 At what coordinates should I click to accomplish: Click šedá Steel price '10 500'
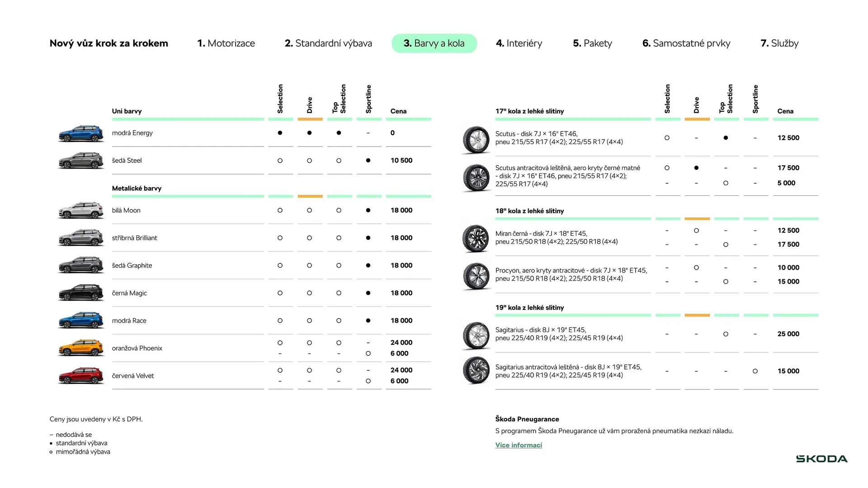click(x=401, y=160)
